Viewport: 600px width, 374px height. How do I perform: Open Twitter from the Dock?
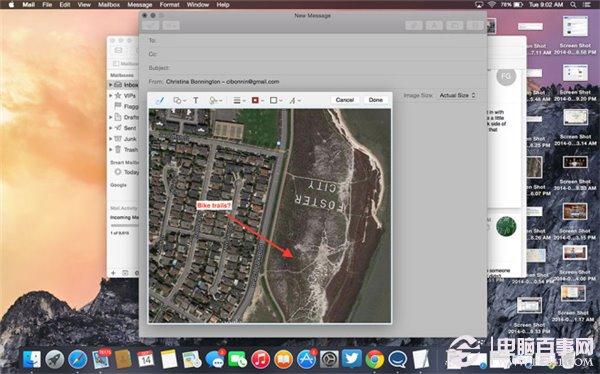[352, 359]
